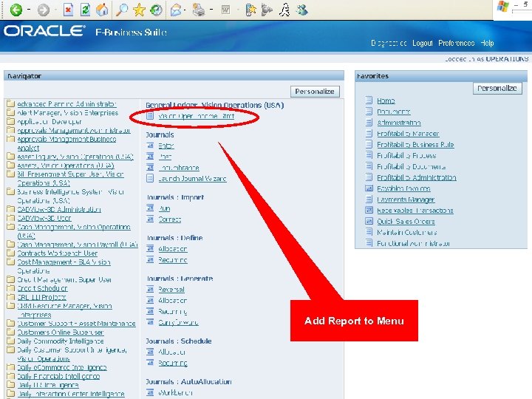The image size is (532, 399).
Task: Click the Correct link under Journals : Import
Action: [170, 219]
